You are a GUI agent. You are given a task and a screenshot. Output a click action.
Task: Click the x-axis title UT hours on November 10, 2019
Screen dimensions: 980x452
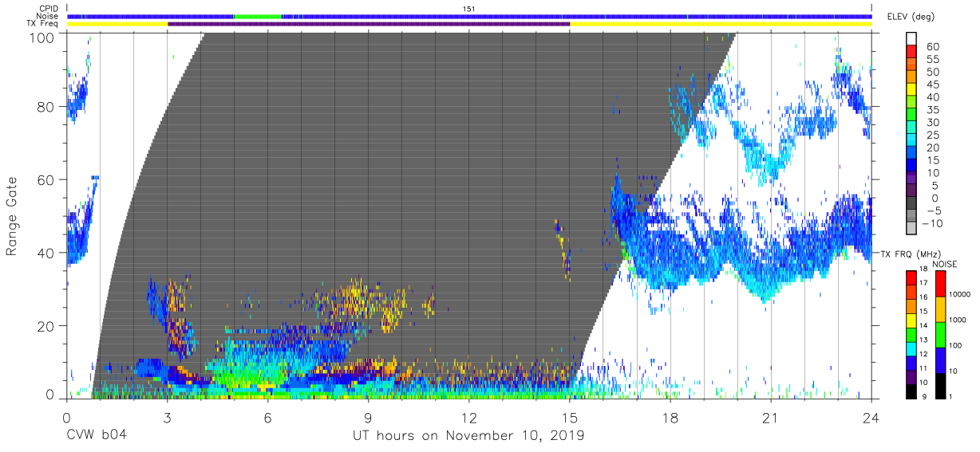(469, 436)
